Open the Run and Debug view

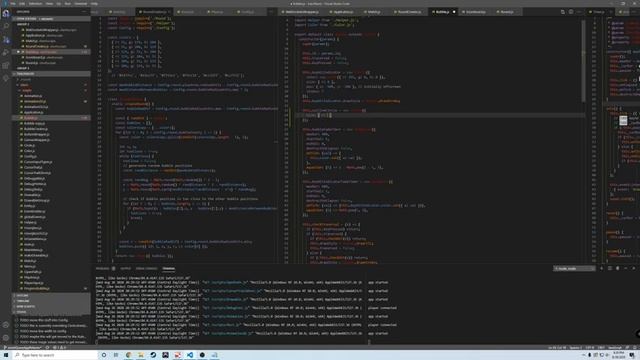(x=6, y=53)
